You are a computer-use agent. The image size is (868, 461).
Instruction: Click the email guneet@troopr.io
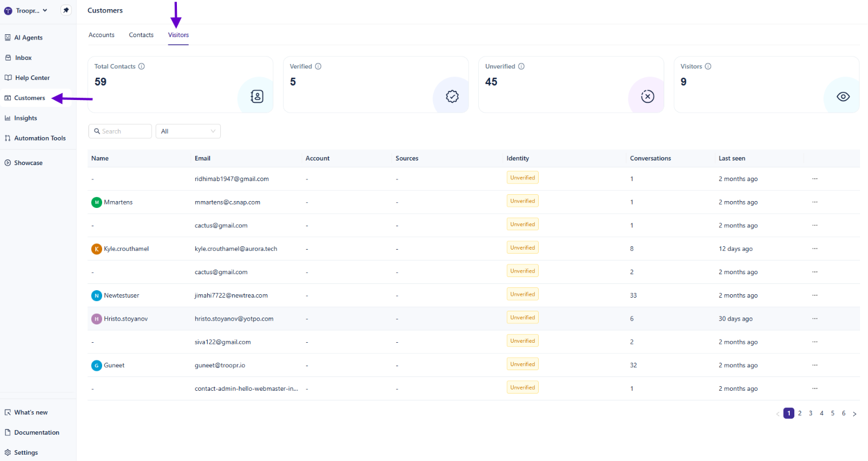(220, 366)
